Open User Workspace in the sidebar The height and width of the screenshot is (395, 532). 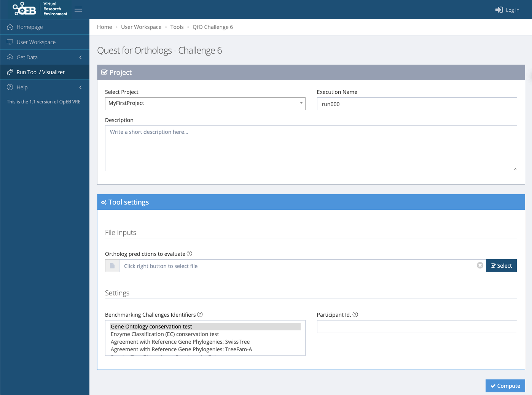point(45,42)
